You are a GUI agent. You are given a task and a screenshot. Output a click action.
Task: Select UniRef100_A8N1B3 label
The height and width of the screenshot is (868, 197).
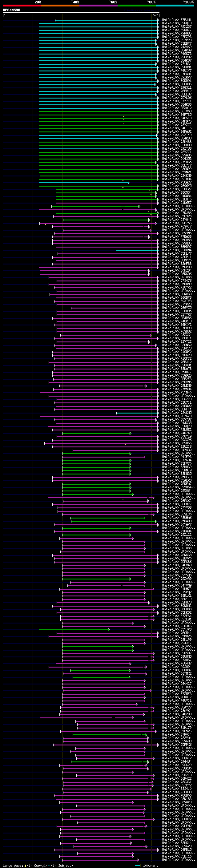(x=177, y=799)
